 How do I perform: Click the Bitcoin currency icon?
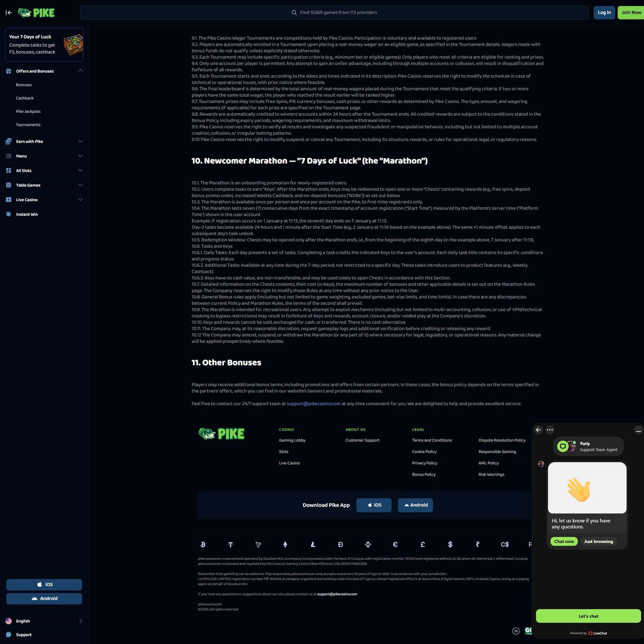click(203, 544)
